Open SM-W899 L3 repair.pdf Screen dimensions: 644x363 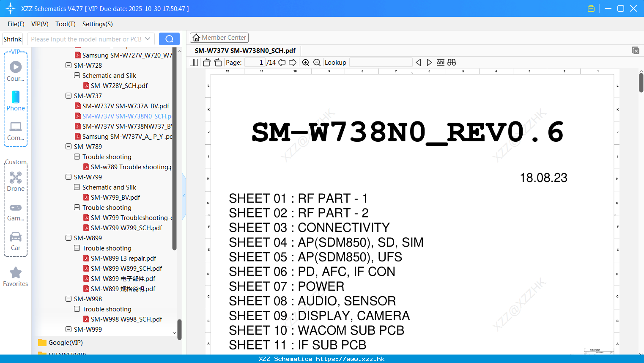[x=120, y=258]
